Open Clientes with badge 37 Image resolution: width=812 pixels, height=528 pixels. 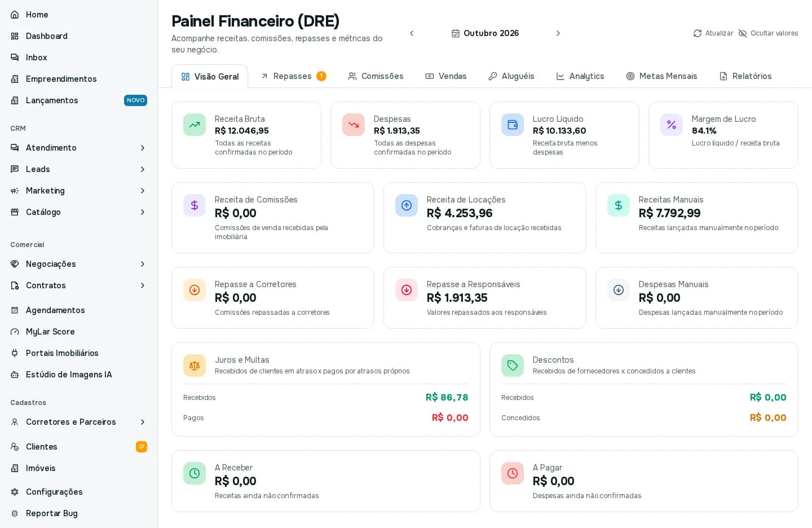(78, 447)
